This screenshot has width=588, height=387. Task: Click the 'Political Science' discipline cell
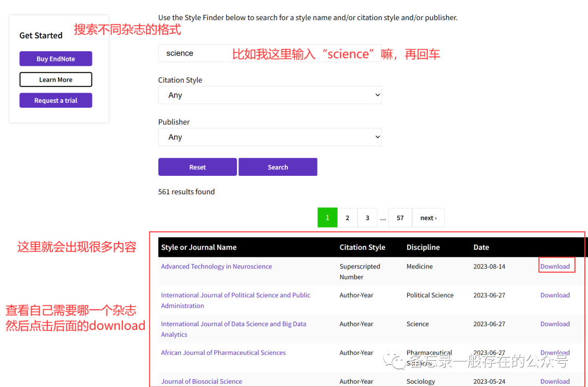[430, 295]
